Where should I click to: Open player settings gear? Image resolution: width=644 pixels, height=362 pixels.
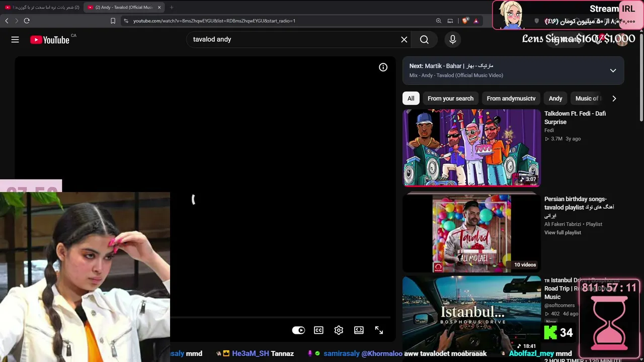[x=339, y=330]
